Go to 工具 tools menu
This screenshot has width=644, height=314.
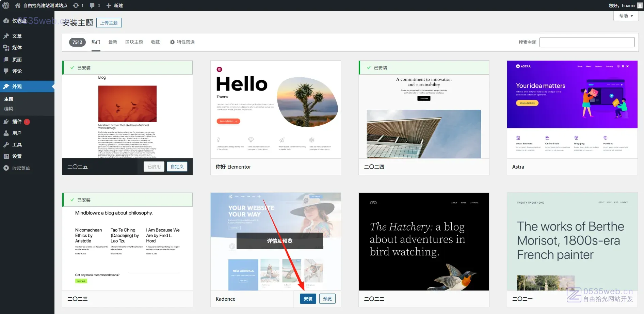(17, 145)
